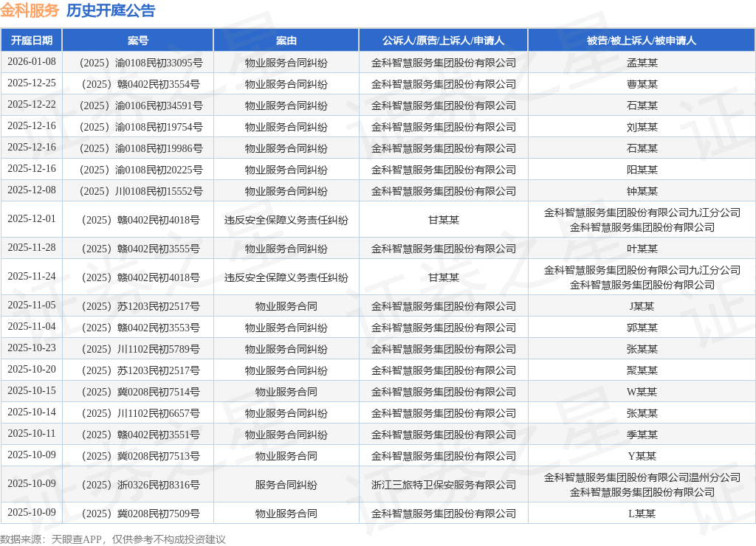
Task: Click date cell 2025-12-08
Action: (32, 190)
